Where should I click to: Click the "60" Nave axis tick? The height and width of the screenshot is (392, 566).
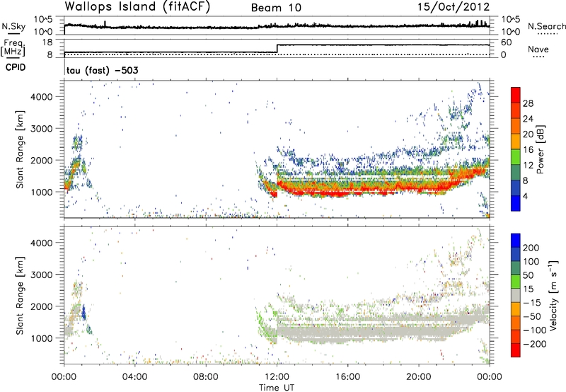[507, 42]
